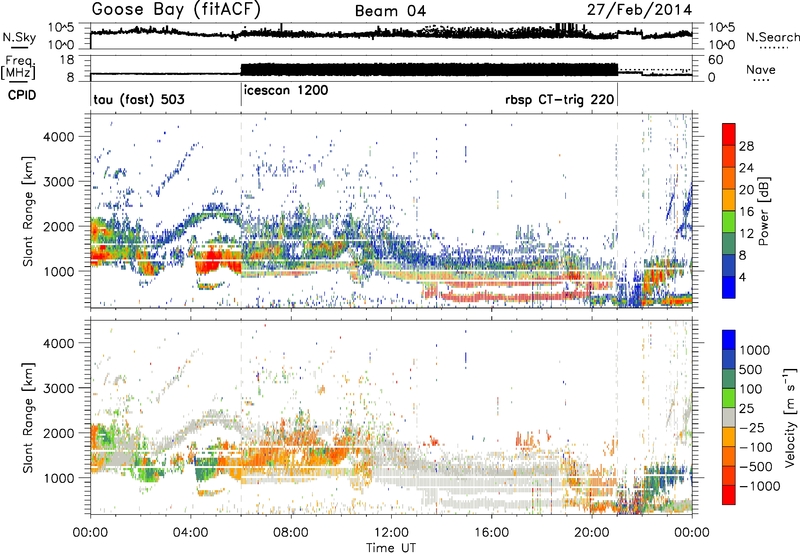This screenshot has height=554, width=800.
Task: Click the 'N.Sky' axis label
Action: tap(19, 37)
